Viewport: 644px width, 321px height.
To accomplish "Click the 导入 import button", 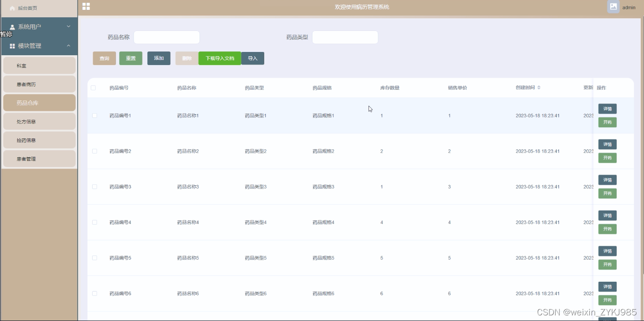I will click(253, 58).
